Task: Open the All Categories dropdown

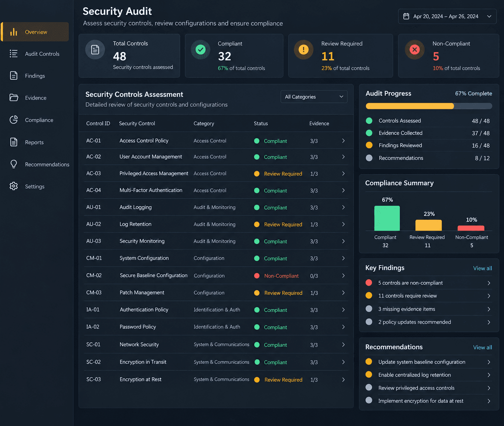Action: 314,97
